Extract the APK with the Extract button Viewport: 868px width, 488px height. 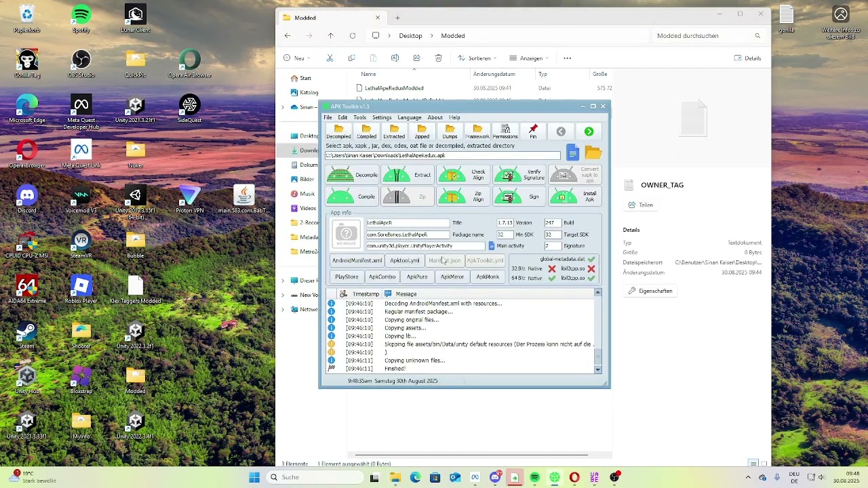tap(408, 175)
